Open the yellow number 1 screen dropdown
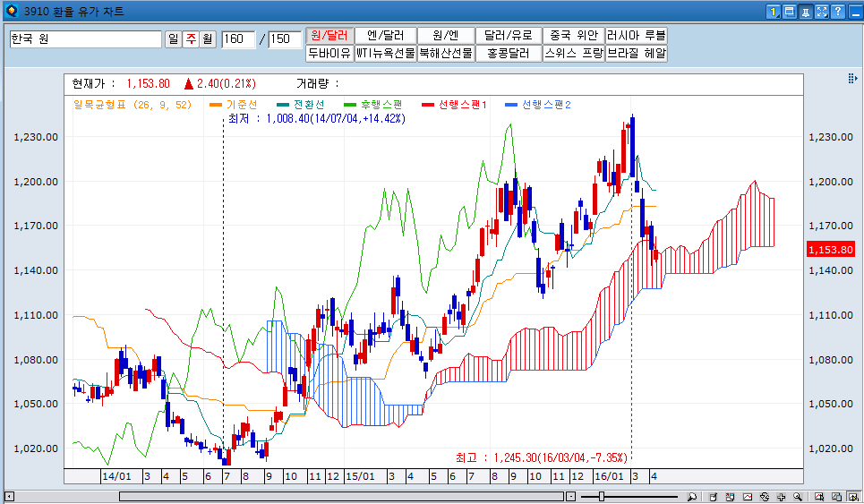This screenshot has height=504, width=864. coord(774,12)
